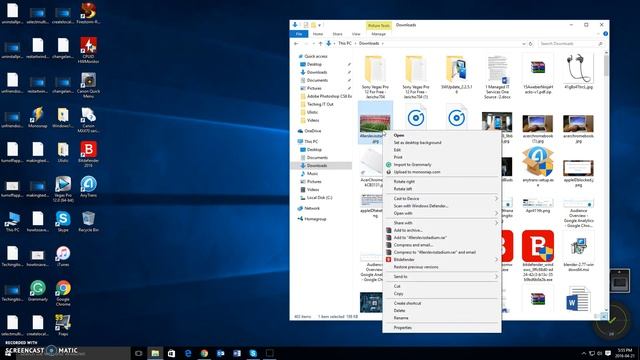
Task: Refresh the Downloads folder view
Action: pos(531,43)
